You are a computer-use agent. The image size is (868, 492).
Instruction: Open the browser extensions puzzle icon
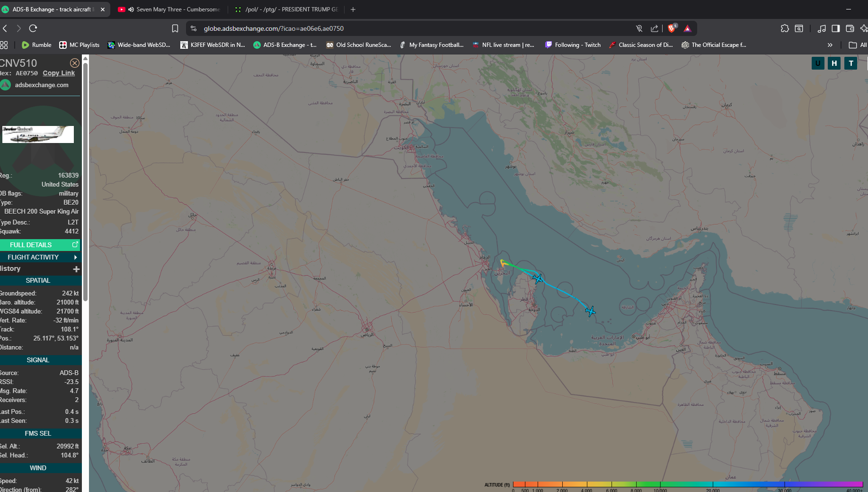785,28
